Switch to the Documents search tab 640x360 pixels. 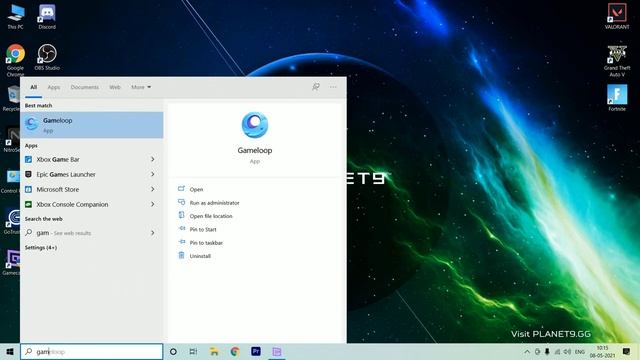84,87
